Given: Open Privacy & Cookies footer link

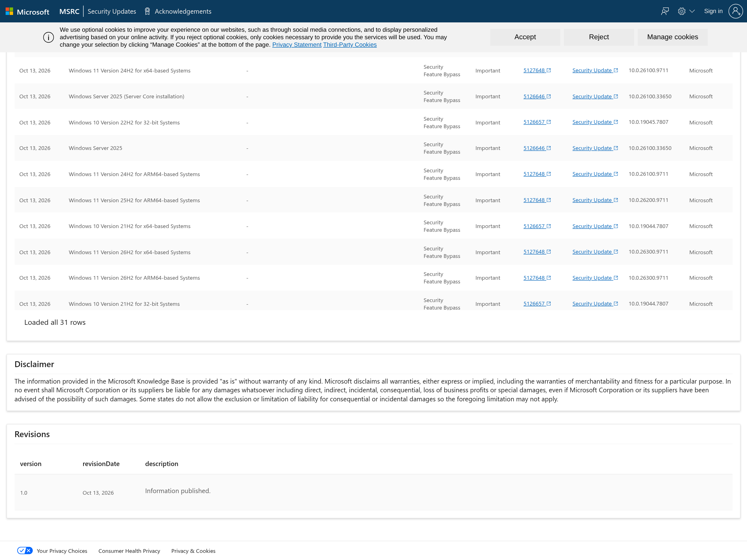Looking at the screenshot, I should pyautogui.click(x=193, y=551).
